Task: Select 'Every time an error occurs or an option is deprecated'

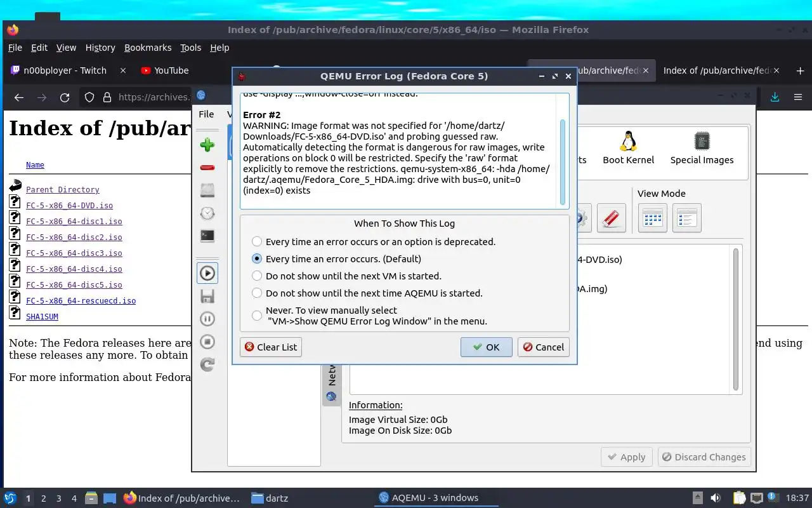Action: click(374, 241)
